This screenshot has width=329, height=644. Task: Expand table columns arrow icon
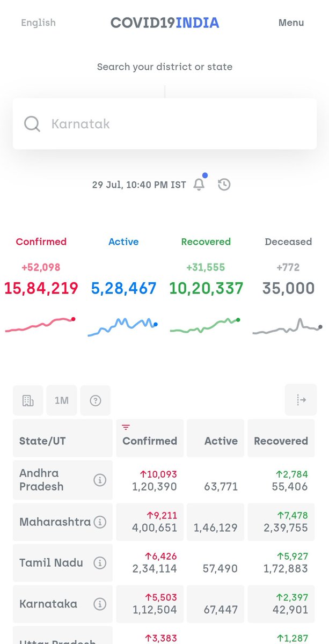click(301, 400)
